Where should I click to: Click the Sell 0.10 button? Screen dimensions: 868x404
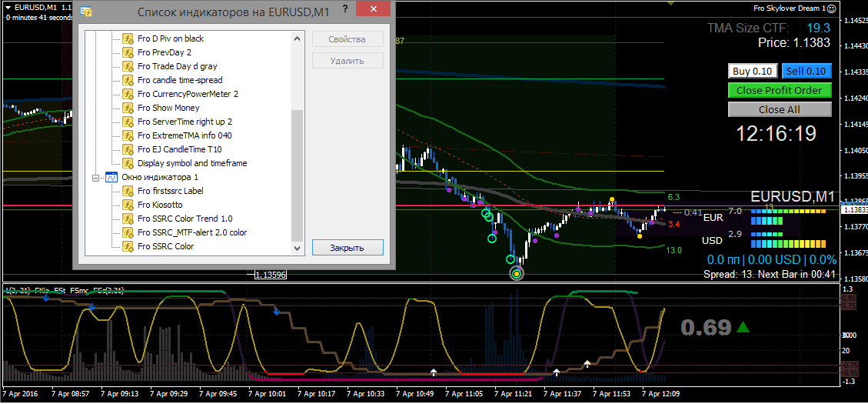coord(806,71)
